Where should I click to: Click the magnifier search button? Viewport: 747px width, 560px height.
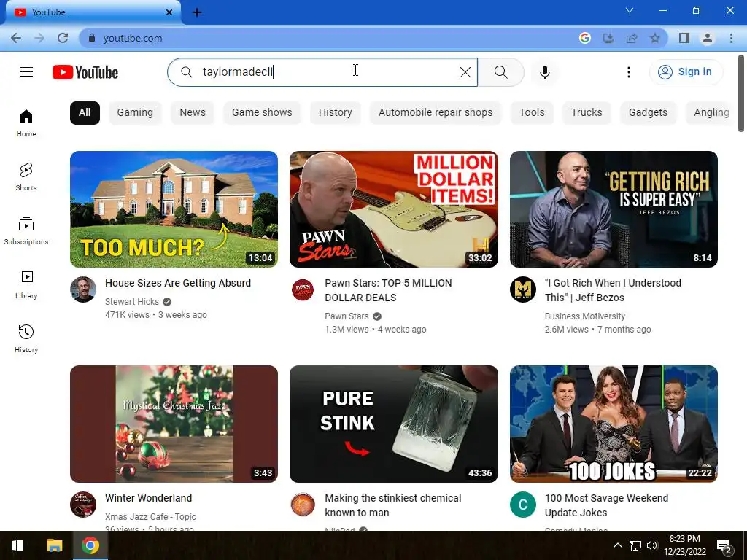click(500, 72)
